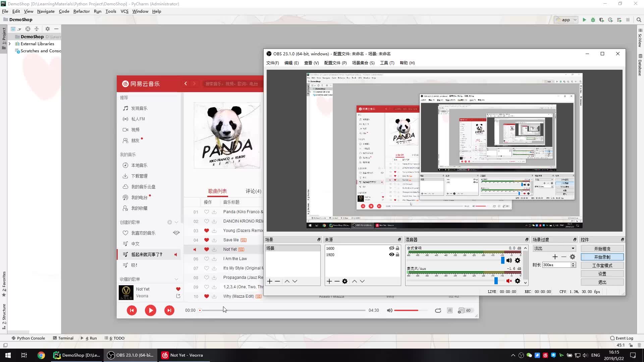Open the 工具 menu in OBS
This screenshot has width=644, height=362.
pyautogui.click(x=387, y=63)
